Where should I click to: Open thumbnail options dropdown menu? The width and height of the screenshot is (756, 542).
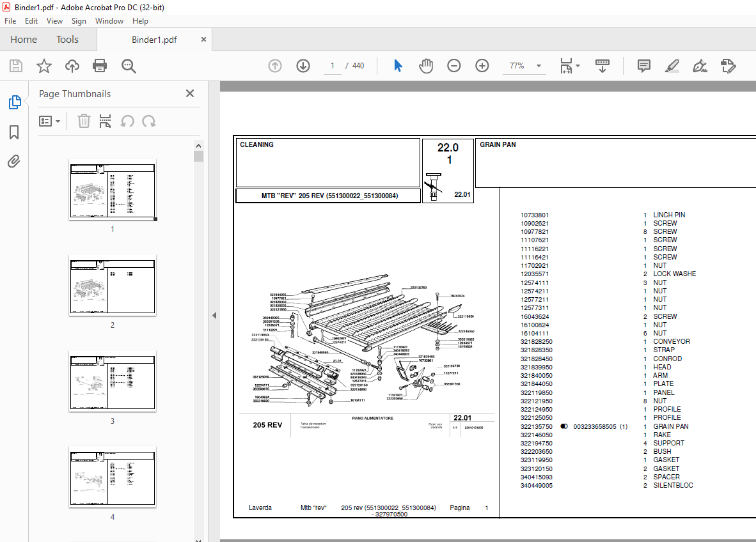pyautogui.click(x=49, y=121)
